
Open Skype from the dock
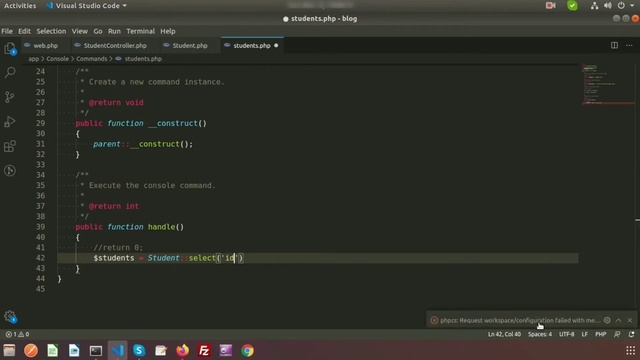pos(139,350)
